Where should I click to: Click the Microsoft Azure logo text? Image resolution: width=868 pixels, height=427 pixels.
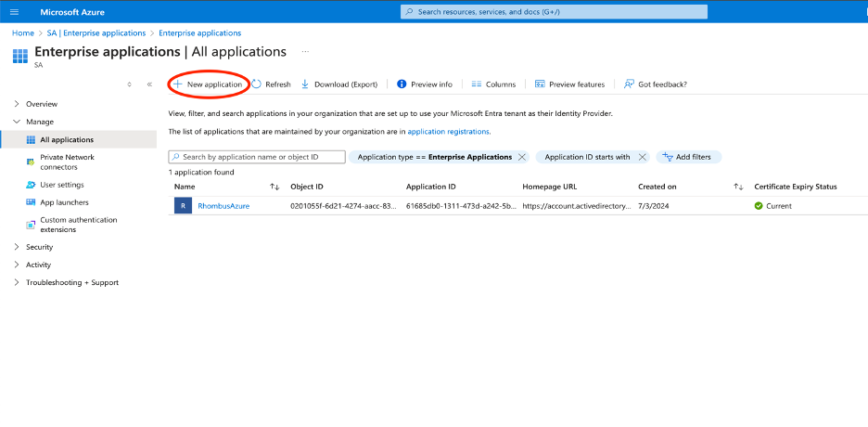coord(72,12)
